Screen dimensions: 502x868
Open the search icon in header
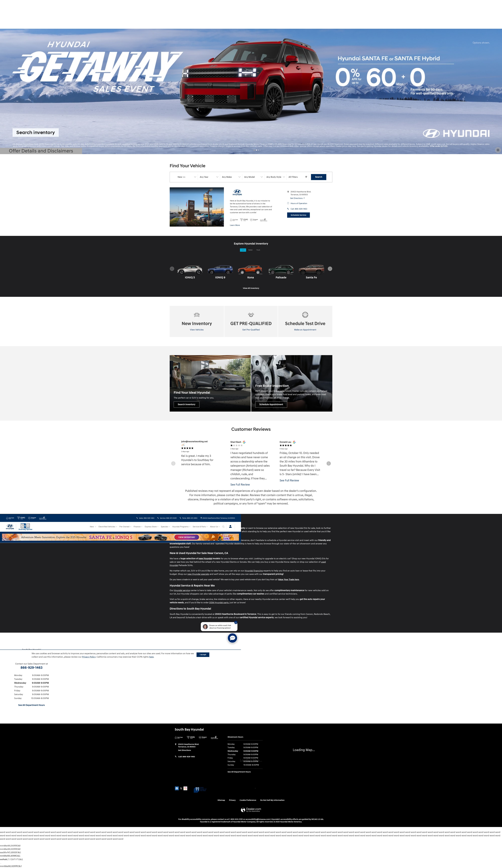(x=223, y=527)
